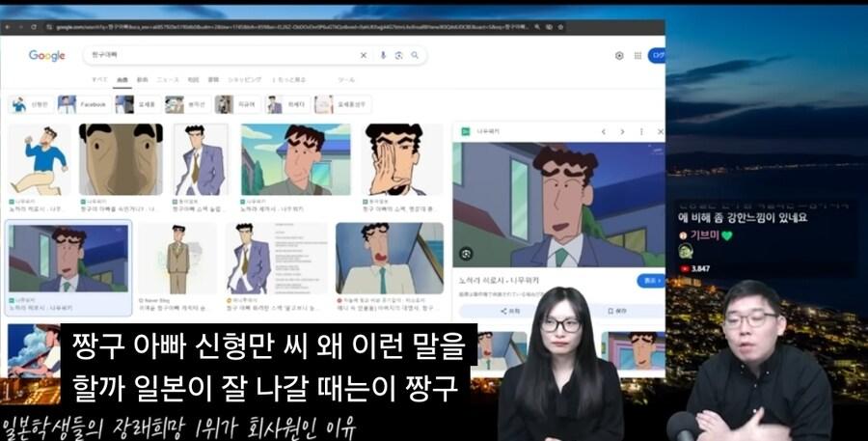The width and height of the screenshot is (868, 441).
Task: Click the site info icon in address bar
Action: point(49,27)
